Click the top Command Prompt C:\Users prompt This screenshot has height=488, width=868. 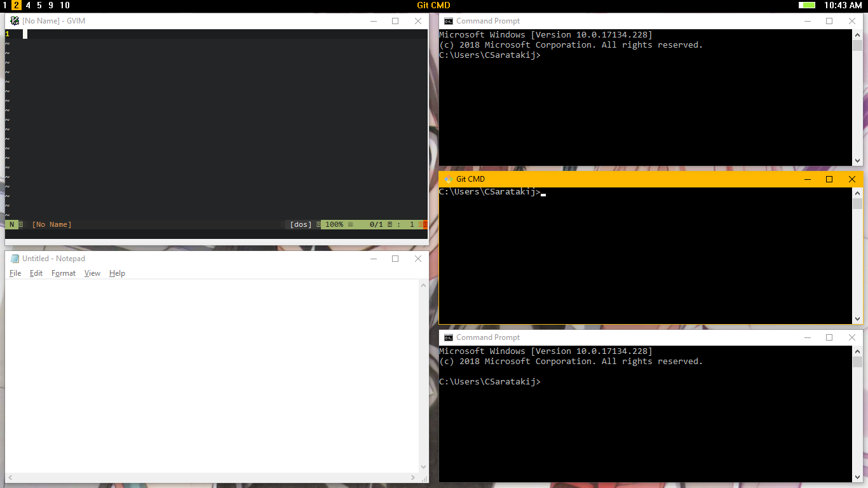[x=490, y=55]
